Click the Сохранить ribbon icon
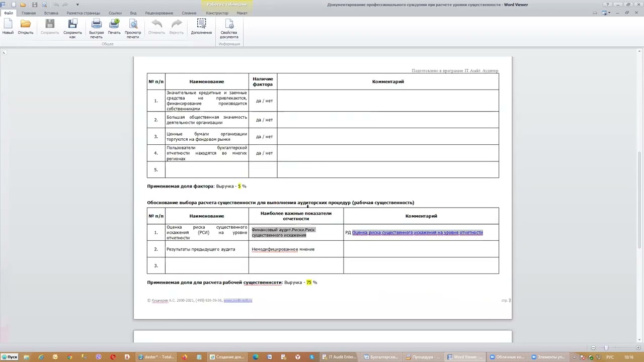644x362 pixels. tap(50, 27)
